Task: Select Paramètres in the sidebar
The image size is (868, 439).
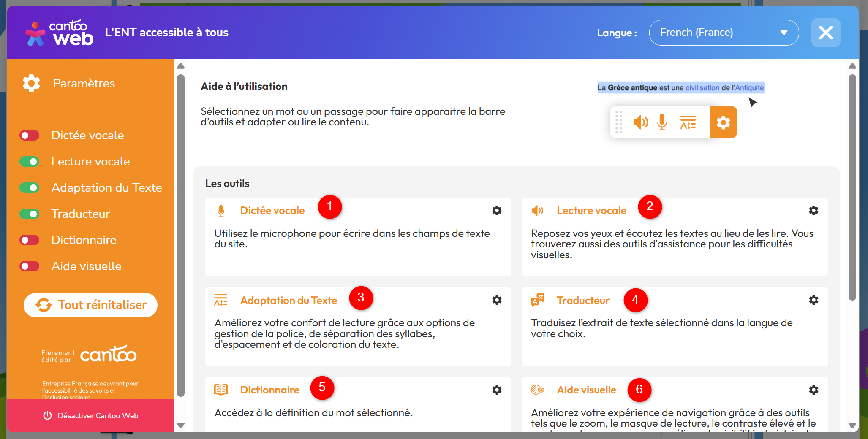Action: (84, 84)
